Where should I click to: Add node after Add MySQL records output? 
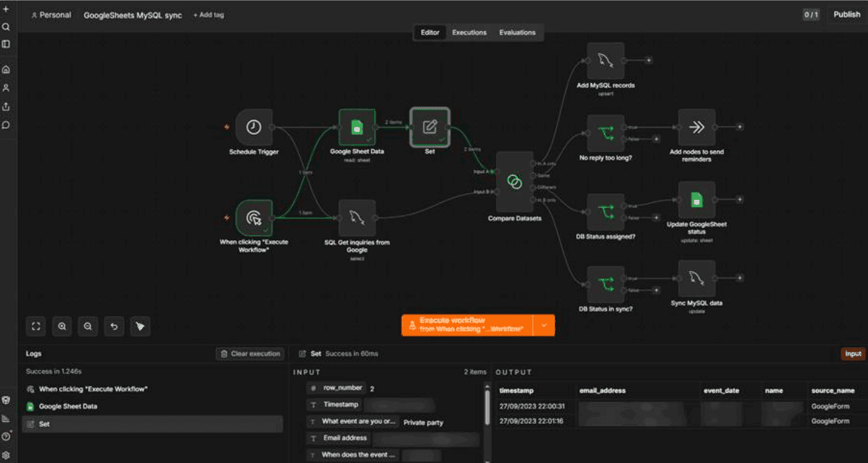(648, 61)
